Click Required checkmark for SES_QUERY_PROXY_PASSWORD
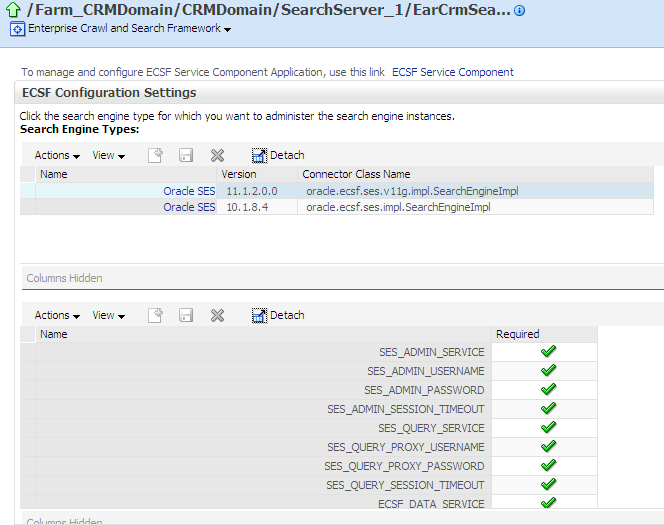Screen dimensions: 664x525 548,466
